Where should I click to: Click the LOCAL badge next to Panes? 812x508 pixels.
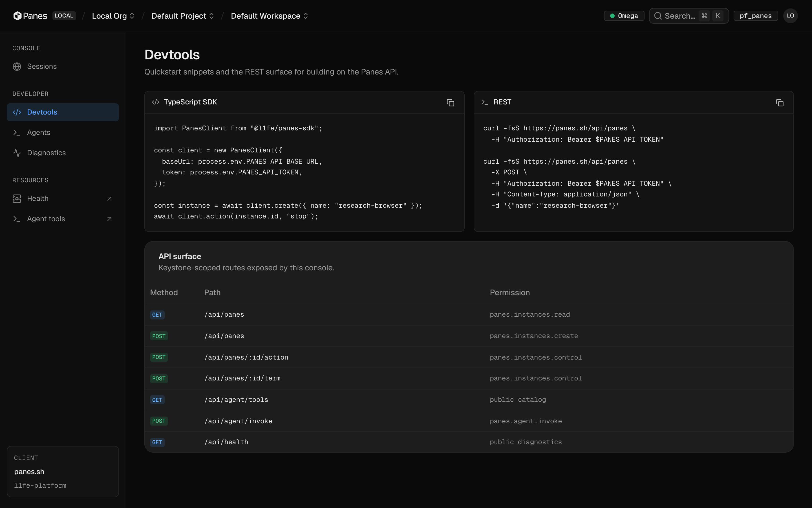tap(64, 16)
